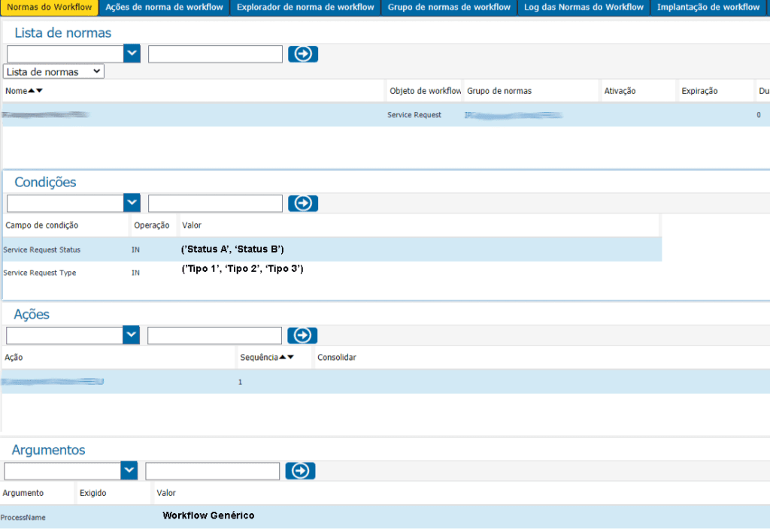
Task: Click the Workflow Genérico value
Action: pos(208,515)
